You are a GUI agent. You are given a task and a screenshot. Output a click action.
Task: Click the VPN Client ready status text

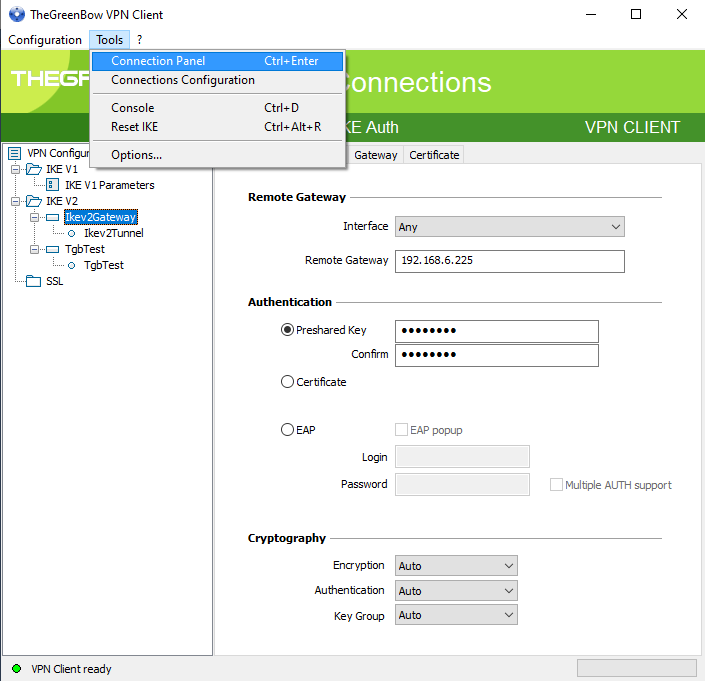pos(71,669)
